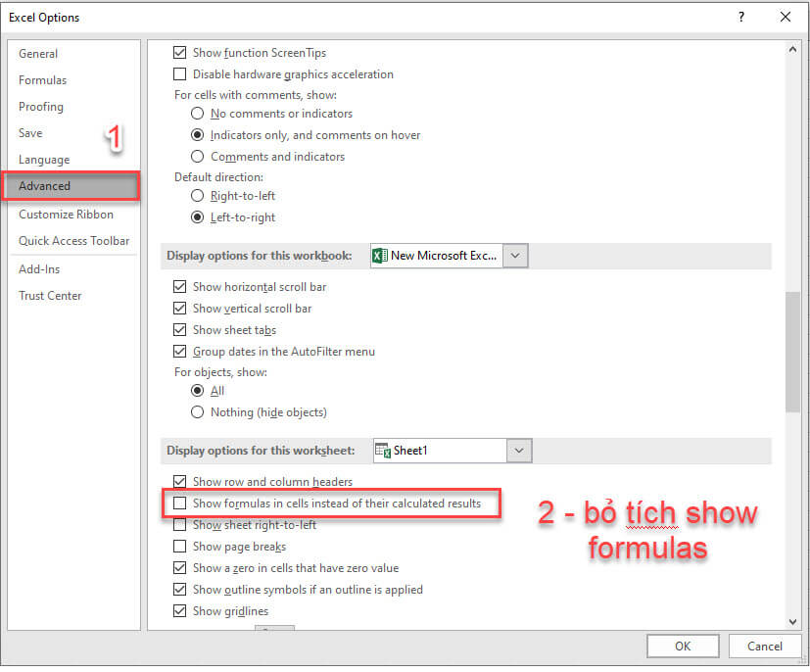Open the General options category
Viewport: 810px width, 672px height.
tap(38, 54)
